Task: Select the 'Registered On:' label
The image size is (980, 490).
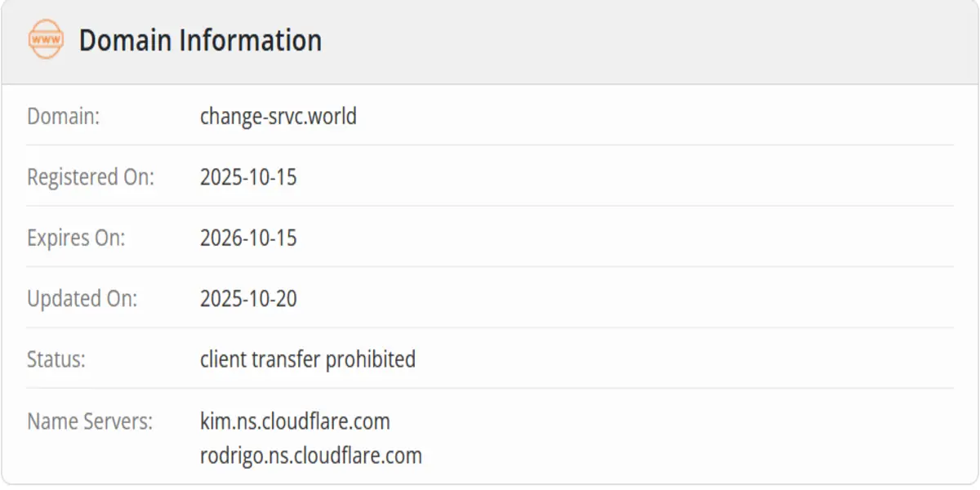Action: tap(91, 176)
